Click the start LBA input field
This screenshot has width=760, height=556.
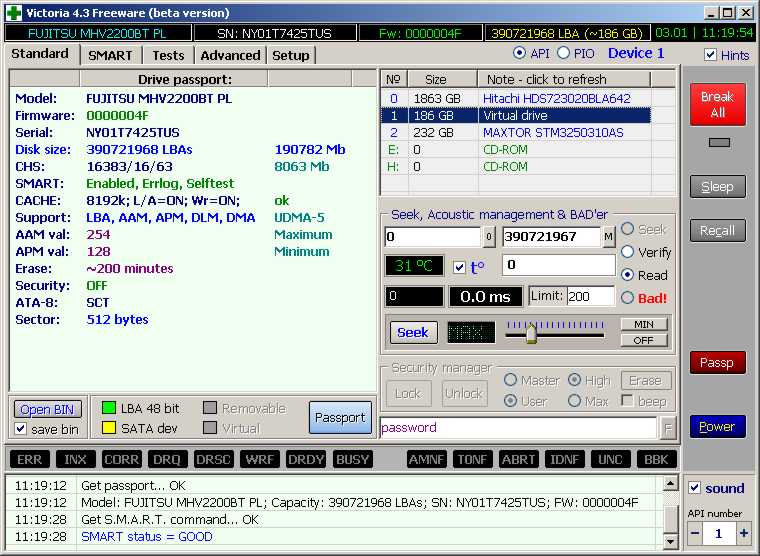tap(432, 237)
